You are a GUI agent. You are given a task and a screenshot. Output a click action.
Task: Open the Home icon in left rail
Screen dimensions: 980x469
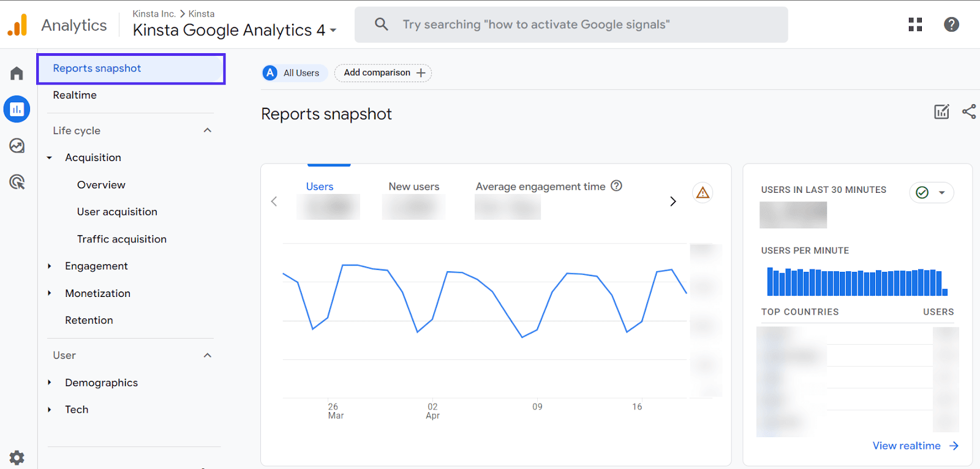(x=17, y=73)
